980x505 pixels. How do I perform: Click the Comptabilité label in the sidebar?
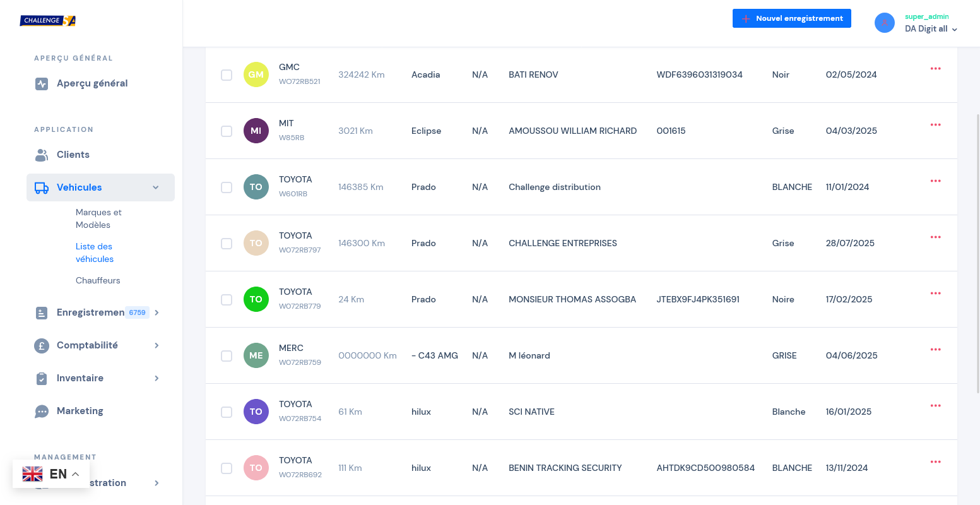coord(87,345)
